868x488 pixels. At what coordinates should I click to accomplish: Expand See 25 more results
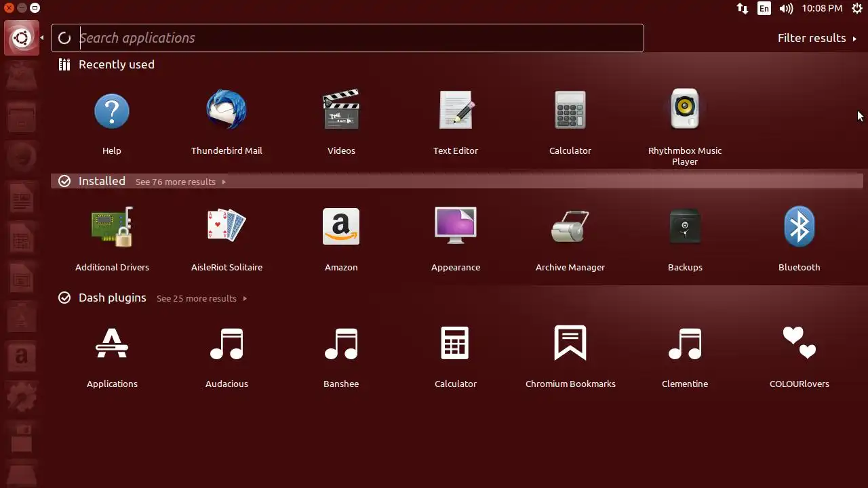(201, 298)
